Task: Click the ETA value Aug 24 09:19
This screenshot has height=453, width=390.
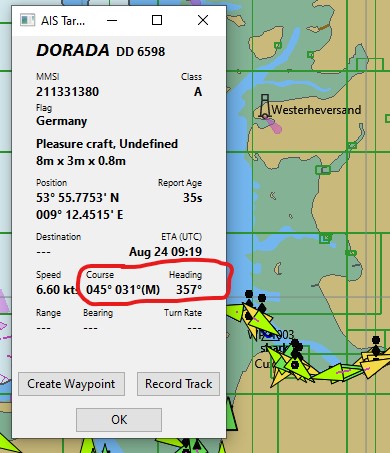Action: [166, 252]
